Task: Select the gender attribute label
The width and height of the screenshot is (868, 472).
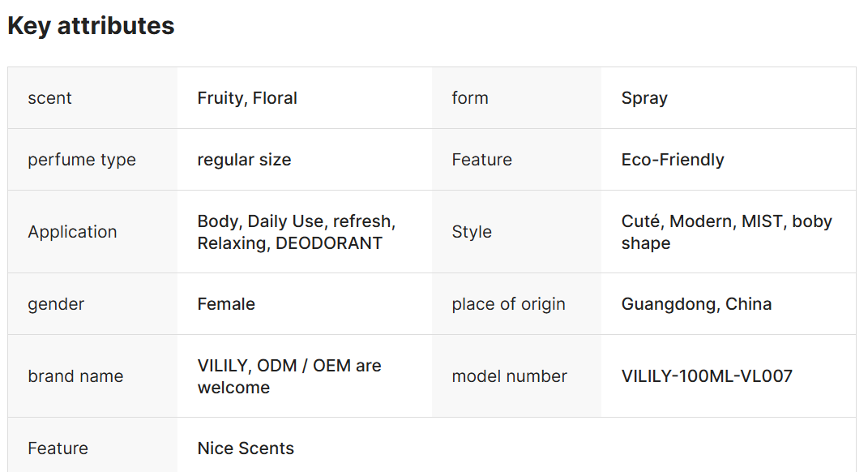Action: tap(56, 304)
